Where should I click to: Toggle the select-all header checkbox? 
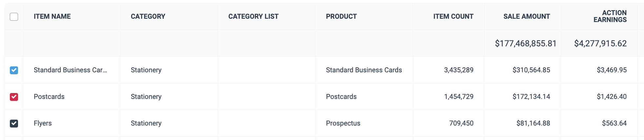(x=14, y=17)
